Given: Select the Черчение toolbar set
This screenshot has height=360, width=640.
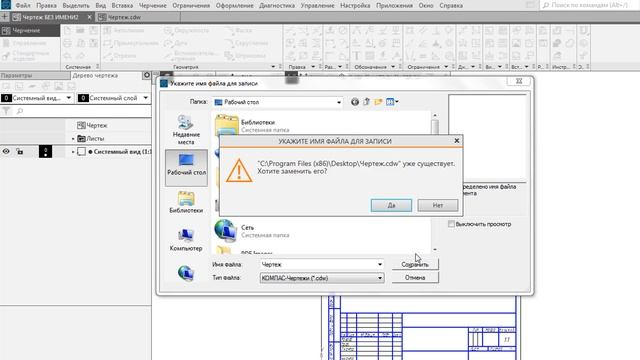Looking at the screenshot, I should click(30, 30).
